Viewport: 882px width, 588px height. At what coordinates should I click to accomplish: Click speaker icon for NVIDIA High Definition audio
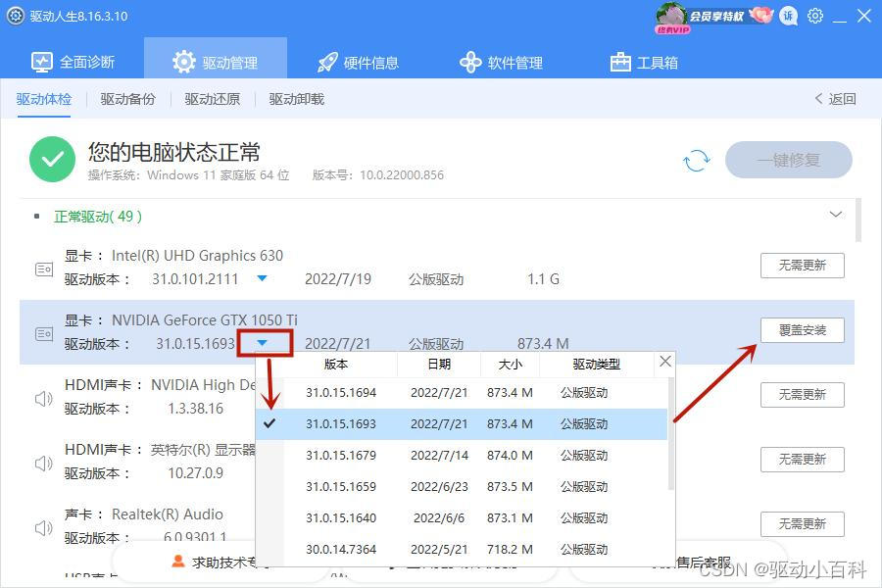[43, 399]
